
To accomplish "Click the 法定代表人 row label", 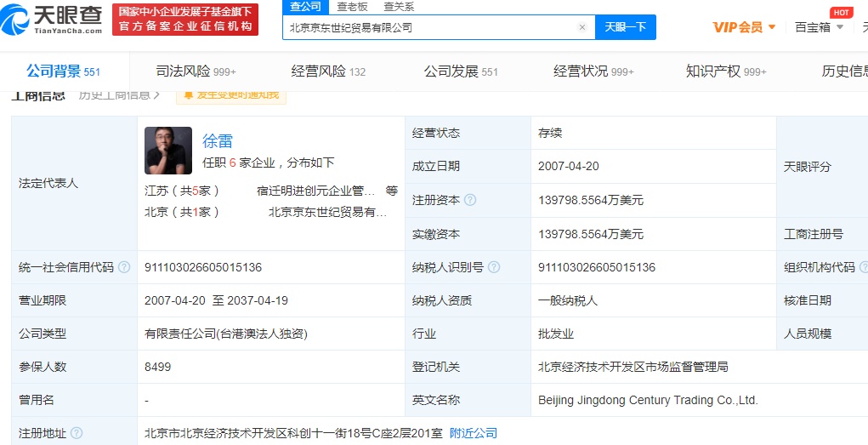I will pyautogui.click(x=48, y=184).
